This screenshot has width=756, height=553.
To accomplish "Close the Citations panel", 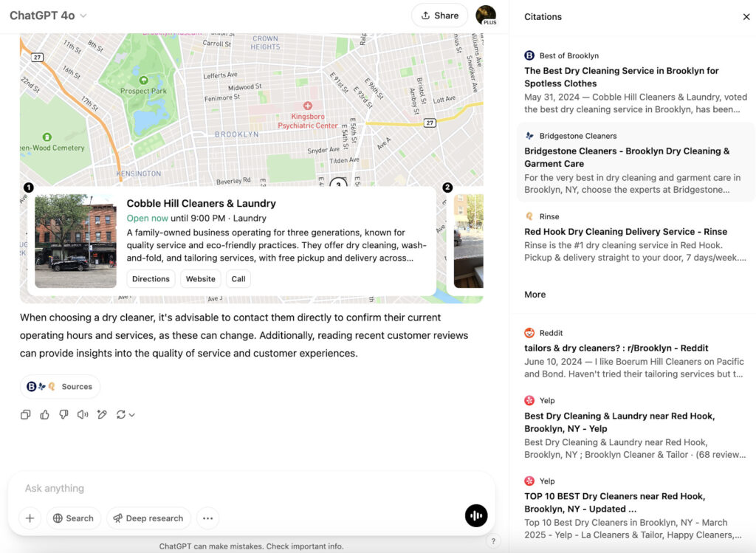I will [746, 17].
